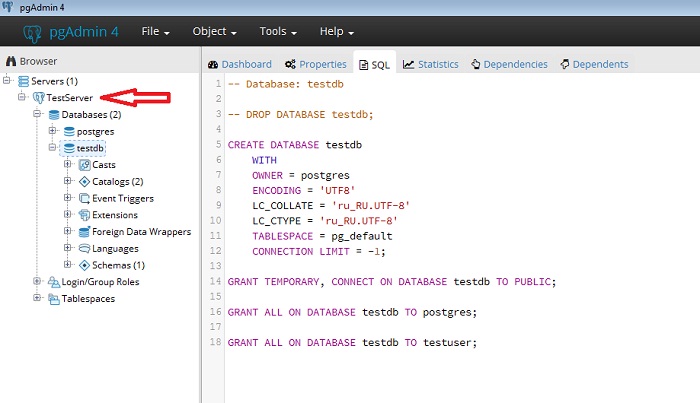The image size is (700, 403).
Task: Click the Browser panel title
Action: (x=38, y=61)
